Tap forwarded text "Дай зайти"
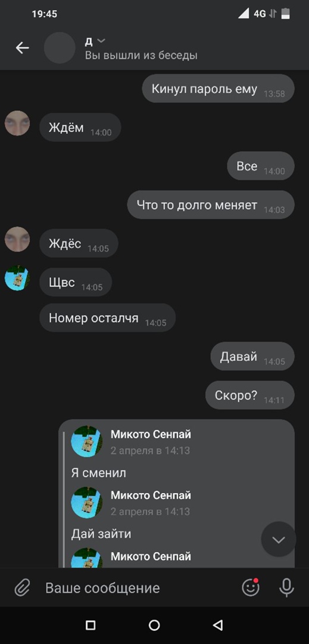 [101, 534]
